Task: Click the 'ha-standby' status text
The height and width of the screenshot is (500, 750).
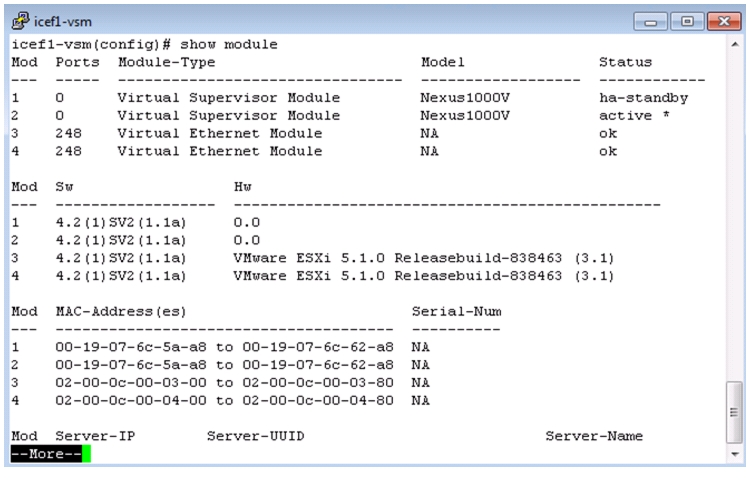Action: point(643,98)
